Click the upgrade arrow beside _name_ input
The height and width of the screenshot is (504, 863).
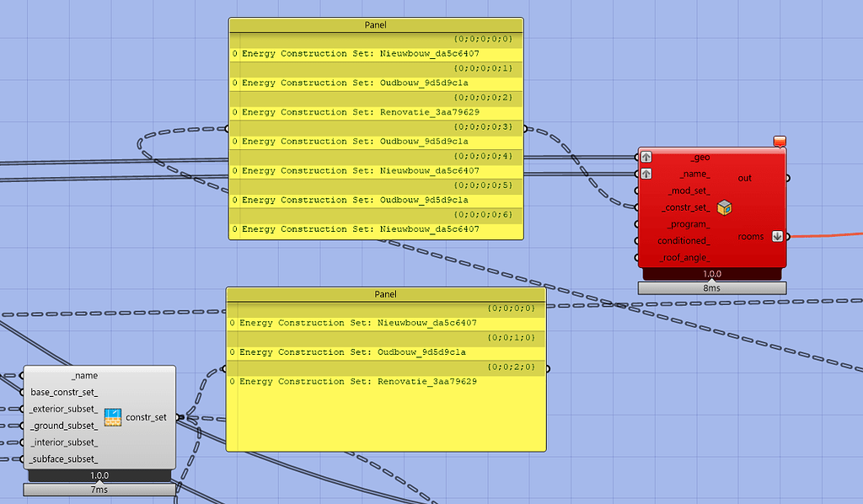646,174
